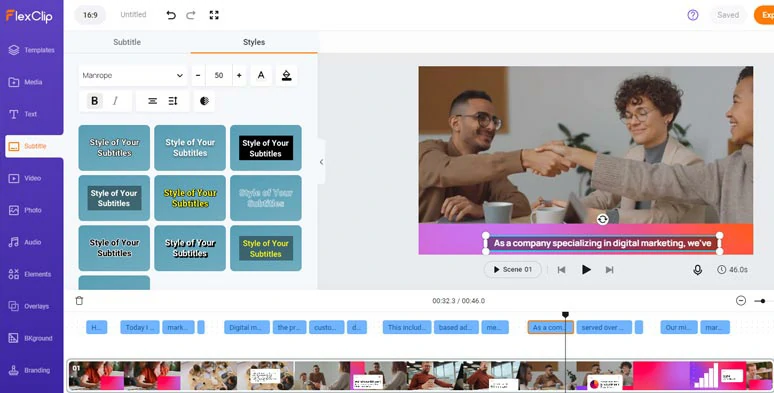Screen dimensions: 774x393
Task: Skip to previous scene
Action: tap(561, 270)
